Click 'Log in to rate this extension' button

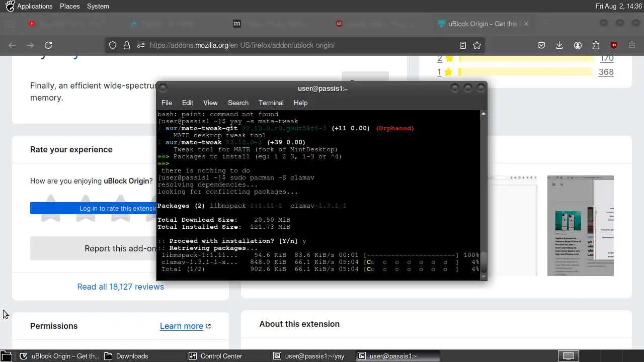[x=93, y=208]
